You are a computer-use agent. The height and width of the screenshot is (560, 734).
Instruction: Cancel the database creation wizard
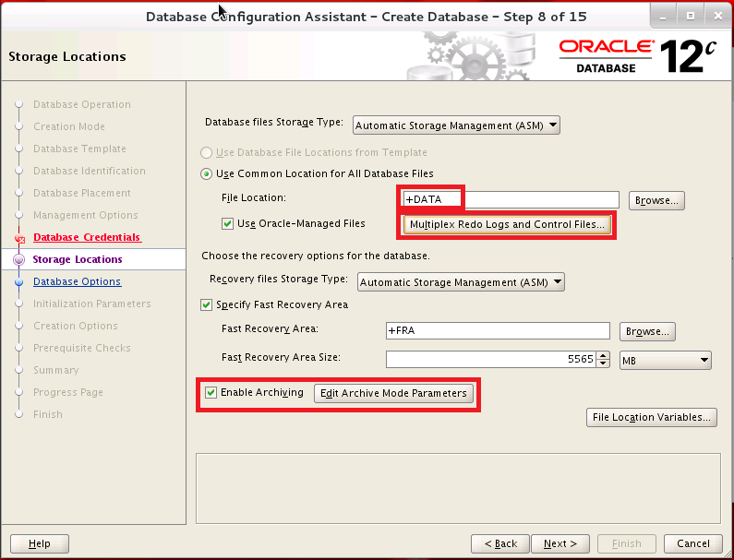pyautogui.click(x=692, y=543)
